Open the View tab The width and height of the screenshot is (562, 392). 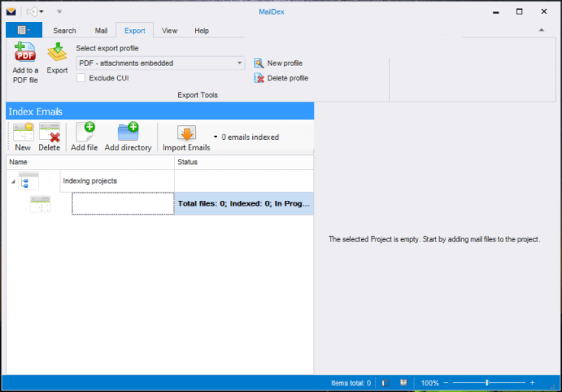click(170, 31)
